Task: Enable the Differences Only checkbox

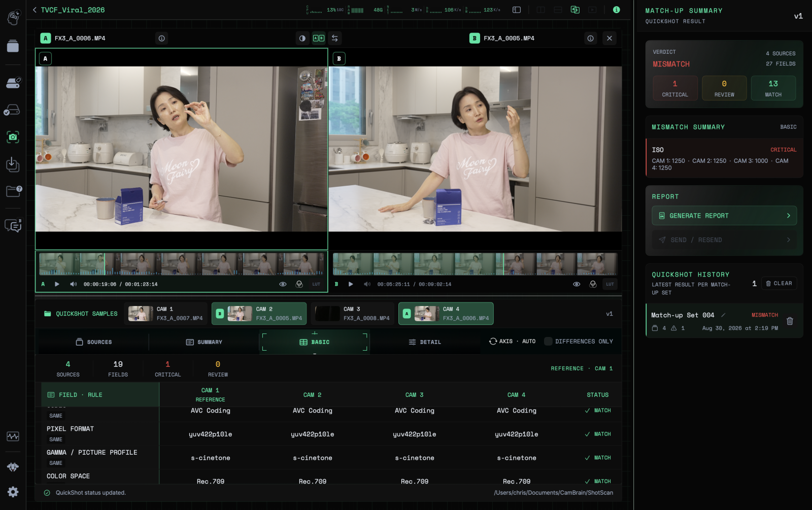Action: [x=548, y=342]
